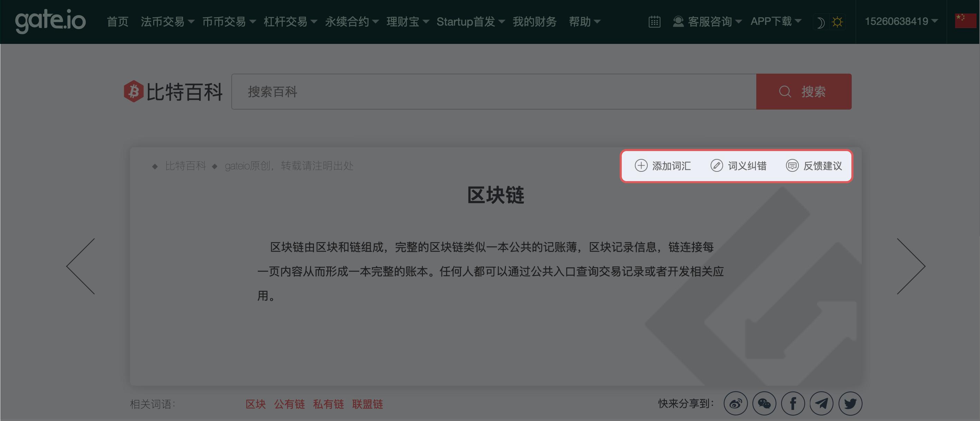Select 首页 from the navigation bar
The width and height of the screenshot is (980, 421).
point(117,22)
